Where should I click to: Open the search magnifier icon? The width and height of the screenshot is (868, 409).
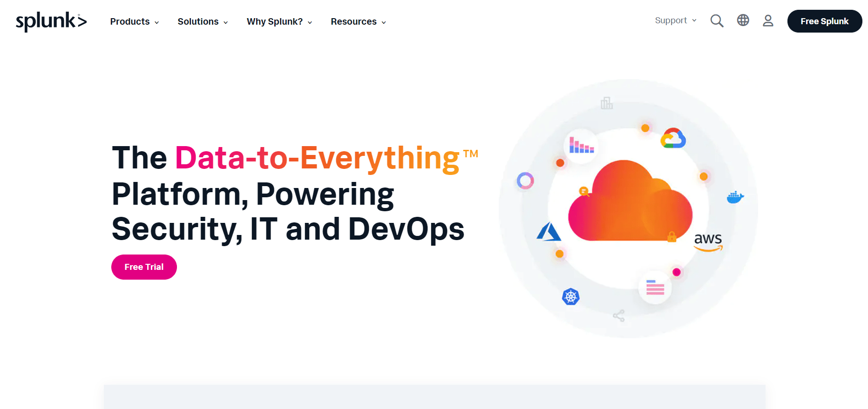pos(717,21)
